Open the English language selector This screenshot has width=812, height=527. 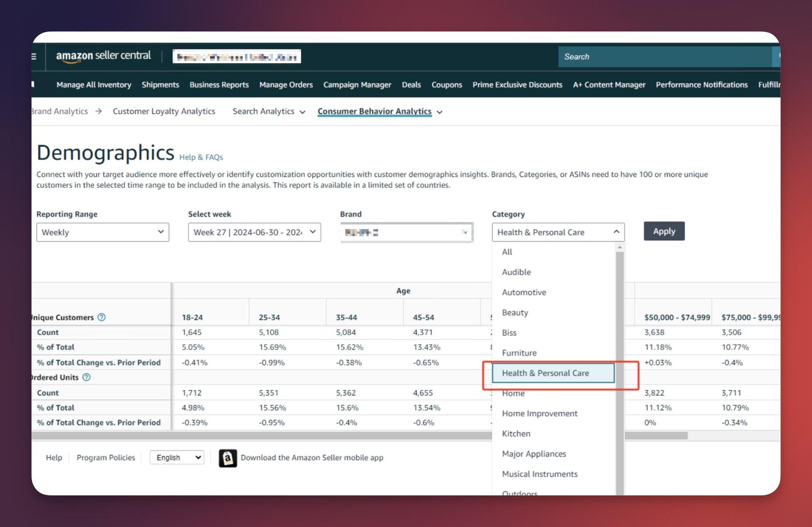click(177, 458)
